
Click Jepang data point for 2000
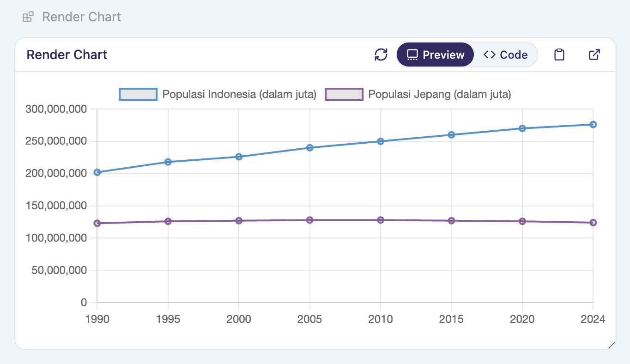[x=239, y=221]
